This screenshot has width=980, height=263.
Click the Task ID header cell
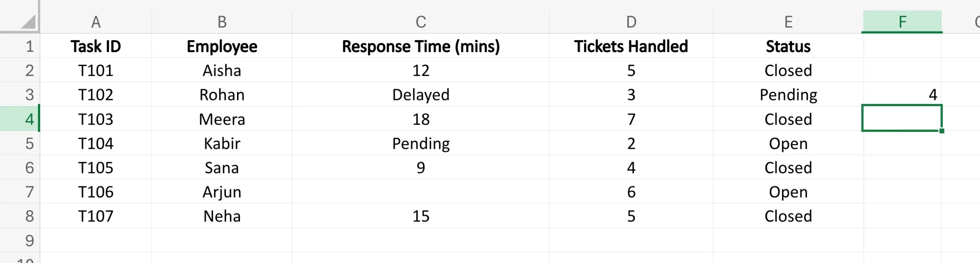pos(96,46)
